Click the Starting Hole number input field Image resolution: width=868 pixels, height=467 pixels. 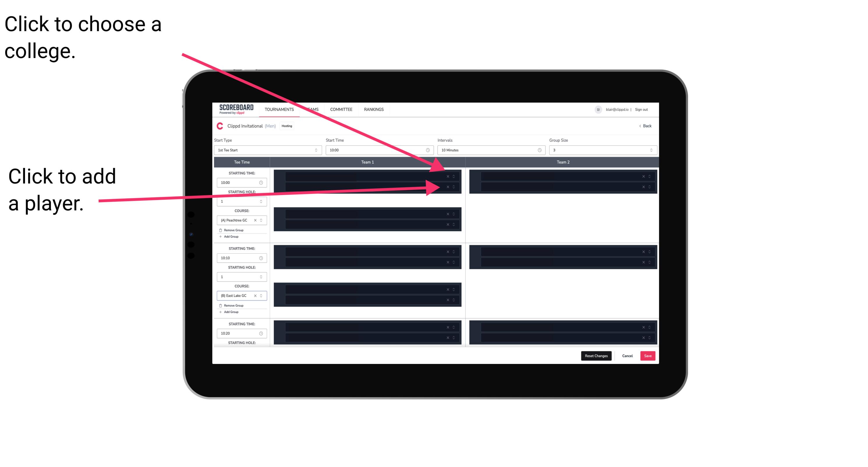(x=239, y=202)
